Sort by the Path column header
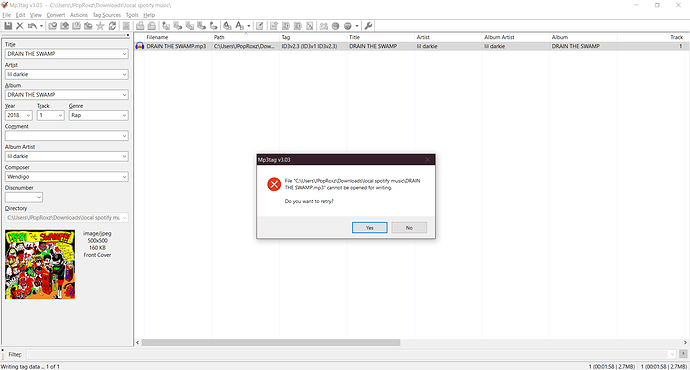 tap(245, 37)
